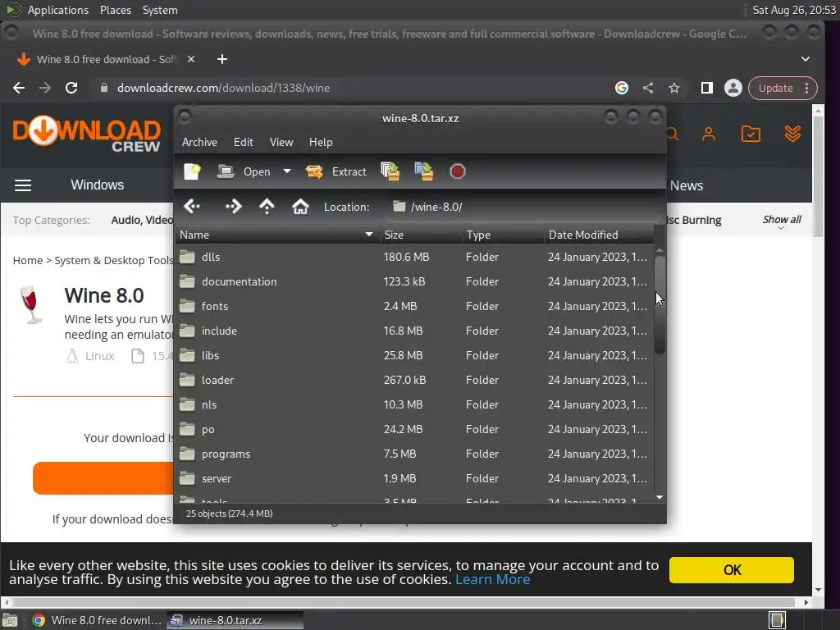Click Chrome back navigation arrow

(19, 88)
